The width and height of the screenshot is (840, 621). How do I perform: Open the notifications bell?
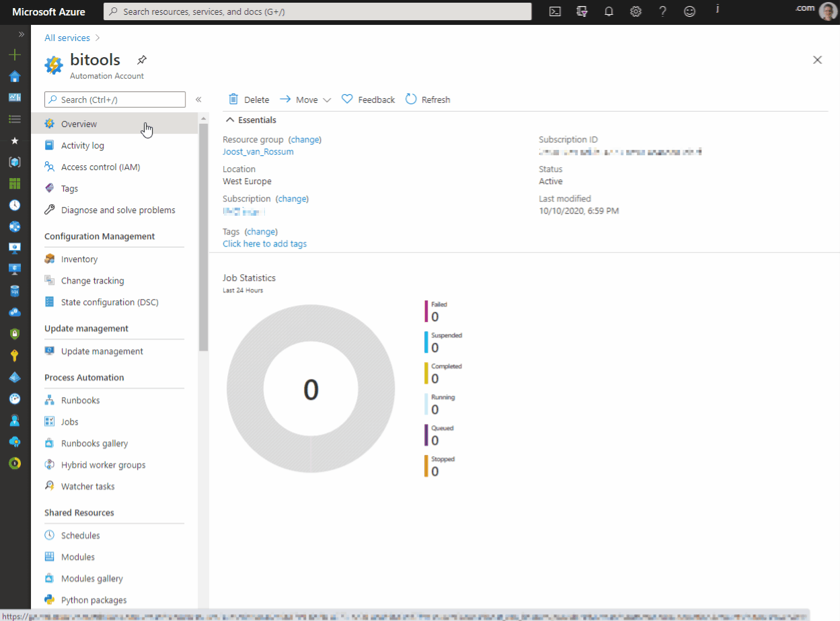(609, 11)
